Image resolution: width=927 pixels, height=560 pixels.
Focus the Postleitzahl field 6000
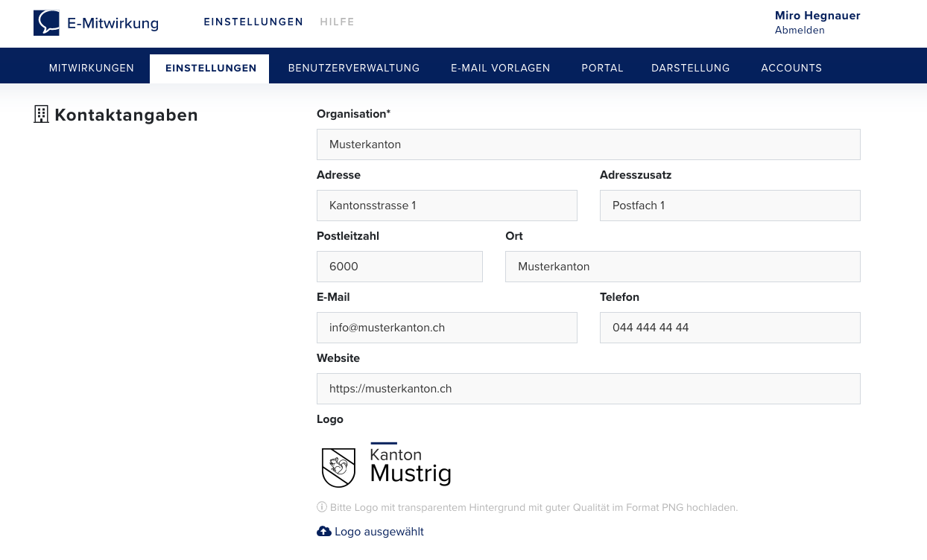tap(399, 267)
